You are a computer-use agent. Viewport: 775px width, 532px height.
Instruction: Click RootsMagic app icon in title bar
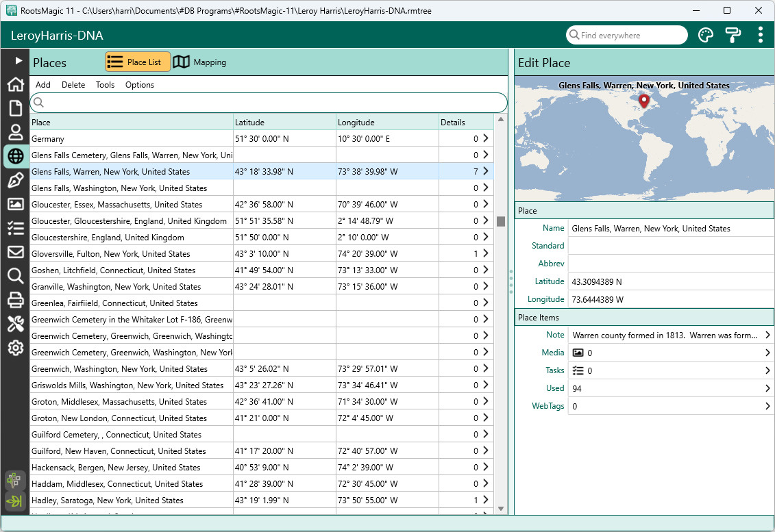[x=11, y=10]
